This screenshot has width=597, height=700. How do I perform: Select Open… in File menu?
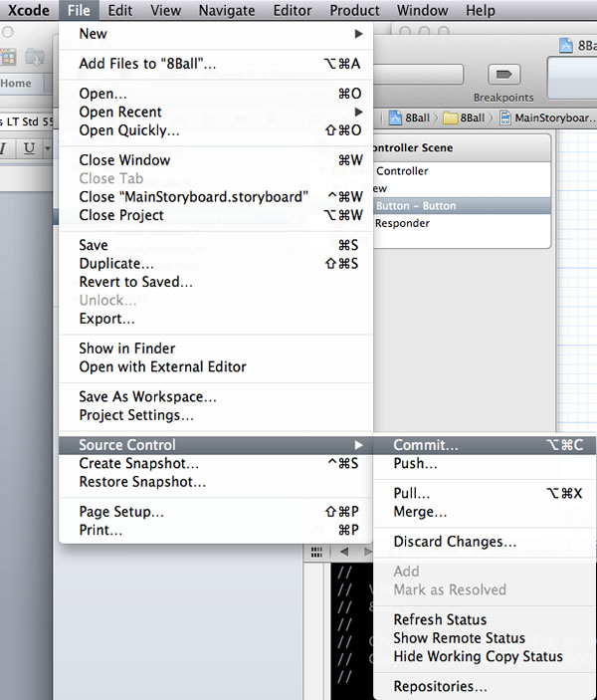click(216, 94)
